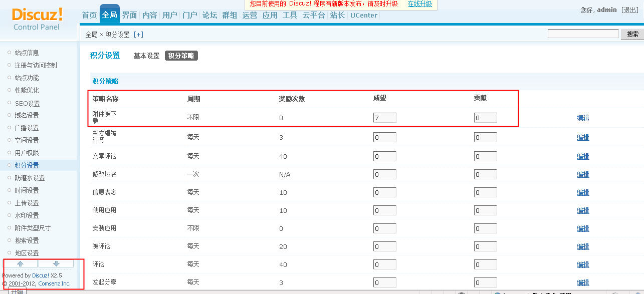Image resolution: width=644 pixels, height=294 pixels.
Task: Open 防灌水设置 in the sidebar
Action: [30, 178]
